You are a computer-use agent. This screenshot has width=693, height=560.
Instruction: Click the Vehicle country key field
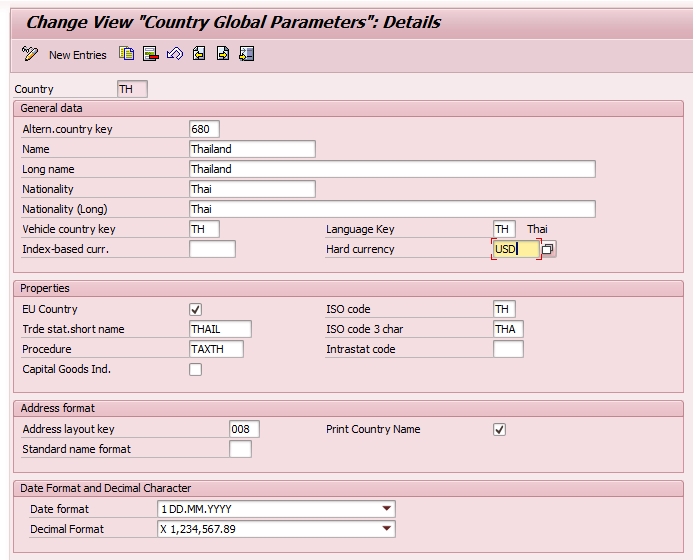pos(204,229)
